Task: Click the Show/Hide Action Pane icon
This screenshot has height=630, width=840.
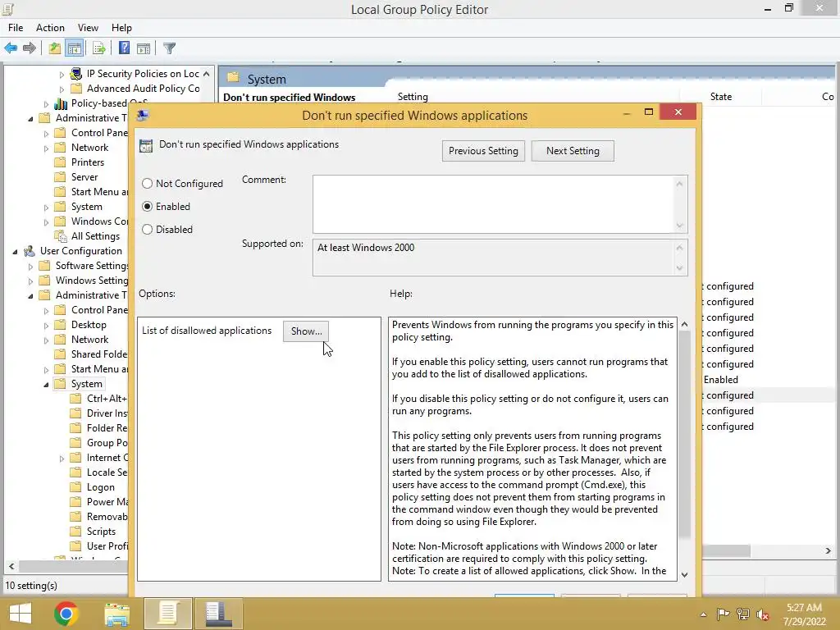Action: click(144, 48)
